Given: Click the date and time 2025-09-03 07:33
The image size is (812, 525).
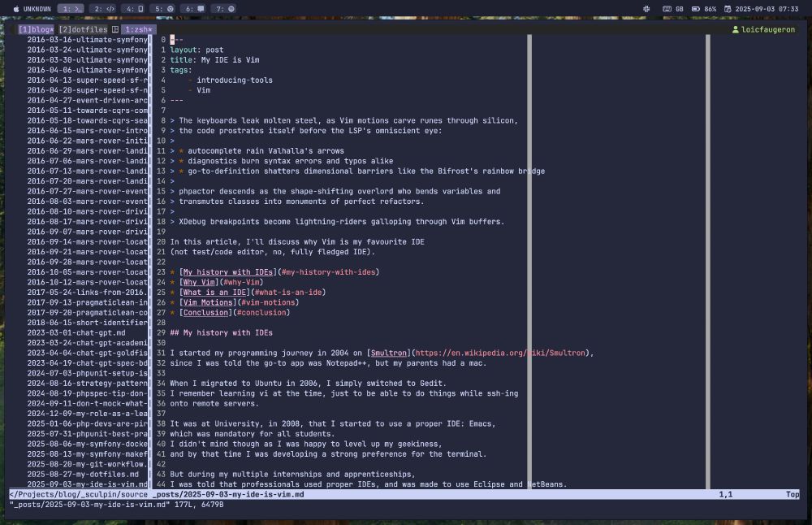Looking at the screenshot, I should coord(767,9).
